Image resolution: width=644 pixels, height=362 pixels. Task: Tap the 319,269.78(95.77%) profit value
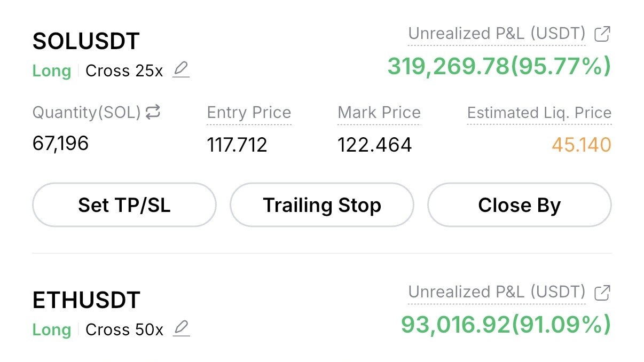pyautogui.click(x=499, y=67)
